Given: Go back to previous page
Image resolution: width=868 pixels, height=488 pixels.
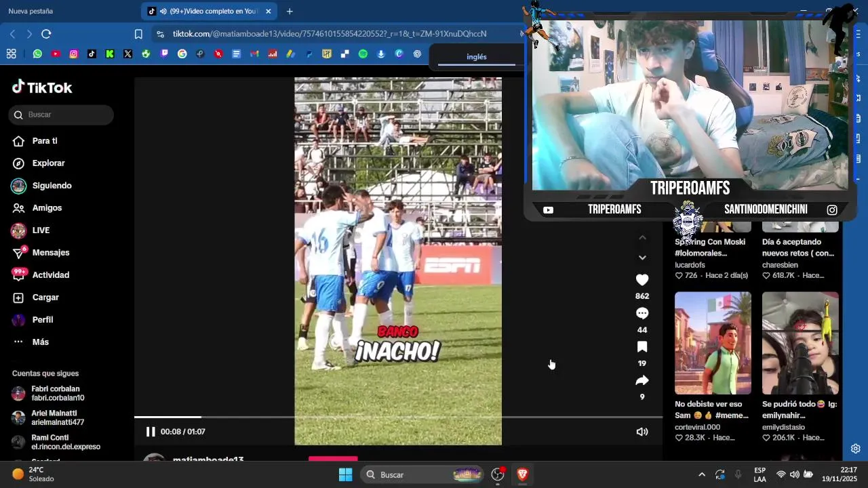Looking at the screenshot, I should coord(12,34).
